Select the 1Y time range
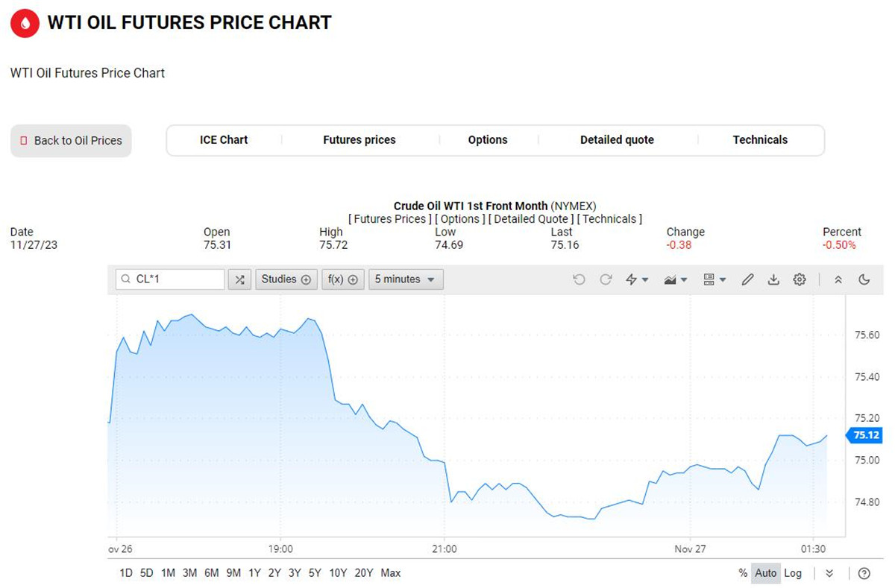Viewport: 895px width, 588px height. 254,573
